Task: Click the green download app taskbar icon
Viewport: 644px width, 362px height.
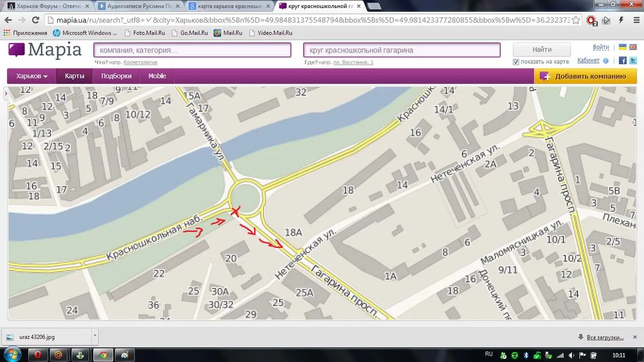Action: (79, 354)
